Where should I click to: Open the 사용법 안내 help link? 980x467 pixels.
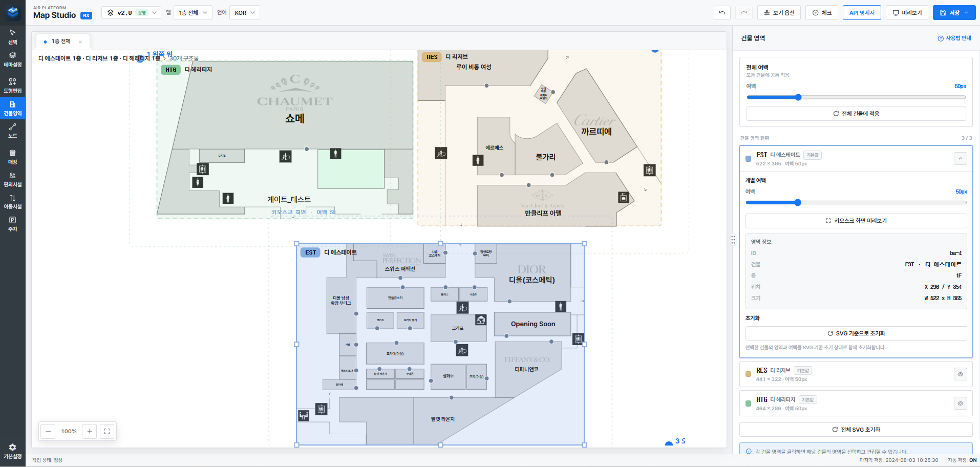coord(954,38)
